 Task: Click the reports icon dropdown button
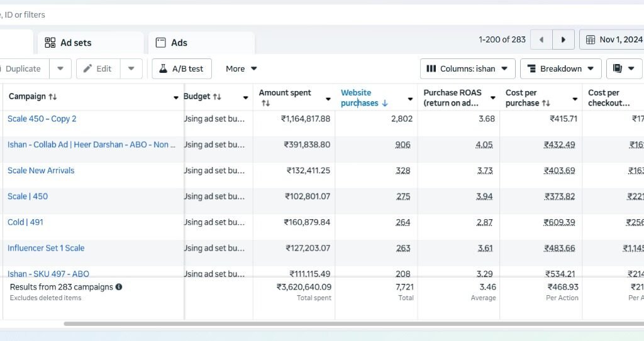(x=624, y=68)
